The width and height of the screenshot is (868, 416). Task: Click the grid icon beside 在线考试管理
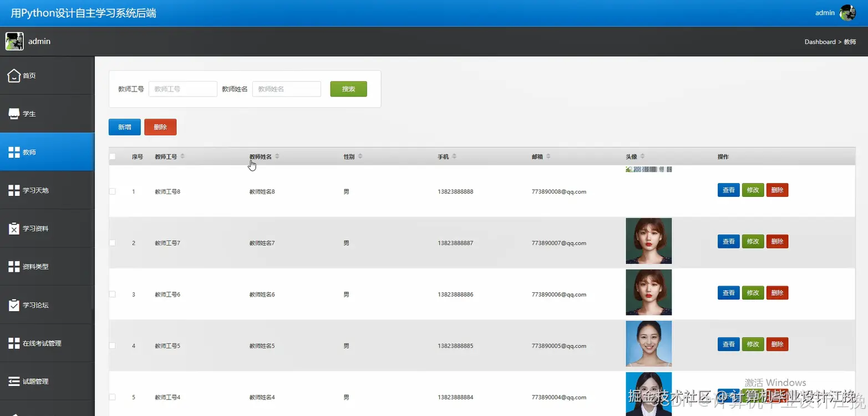coord(14,343)
